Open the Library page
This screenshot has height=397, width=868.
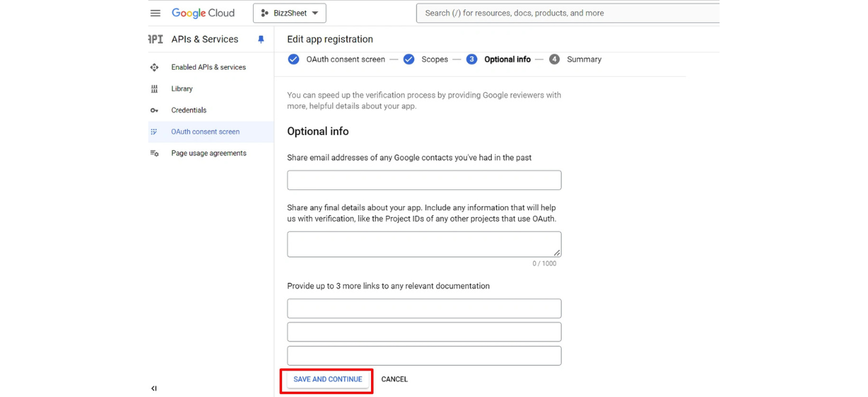[x=182, y=89]
